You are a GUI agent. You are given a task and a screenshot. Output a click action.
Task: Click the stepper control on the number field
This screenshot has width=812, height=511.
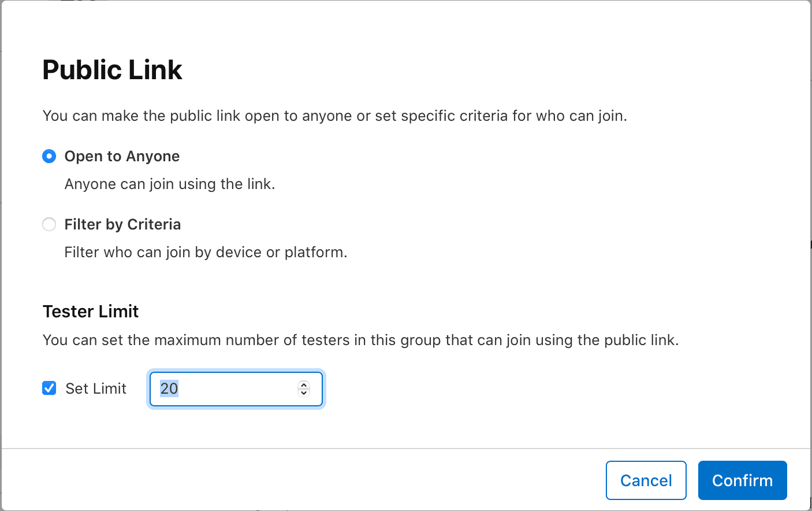(x=303, y=389)
